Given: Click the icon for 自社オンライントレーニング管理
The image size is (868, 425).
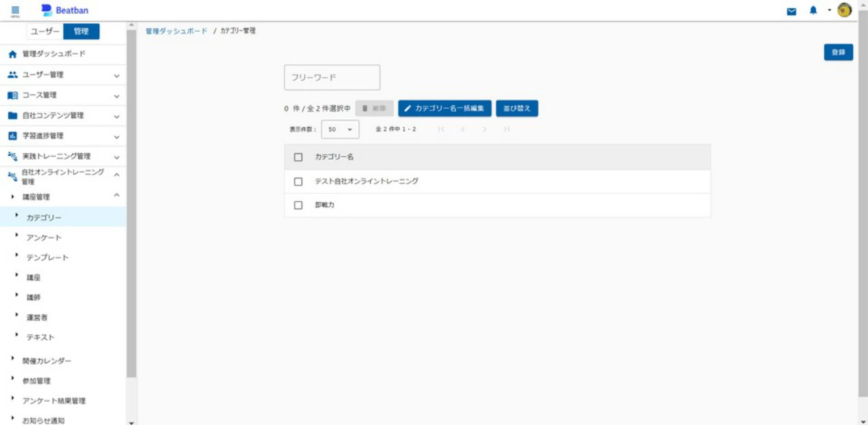Looking at the screenshot, I should pos(12,177).
